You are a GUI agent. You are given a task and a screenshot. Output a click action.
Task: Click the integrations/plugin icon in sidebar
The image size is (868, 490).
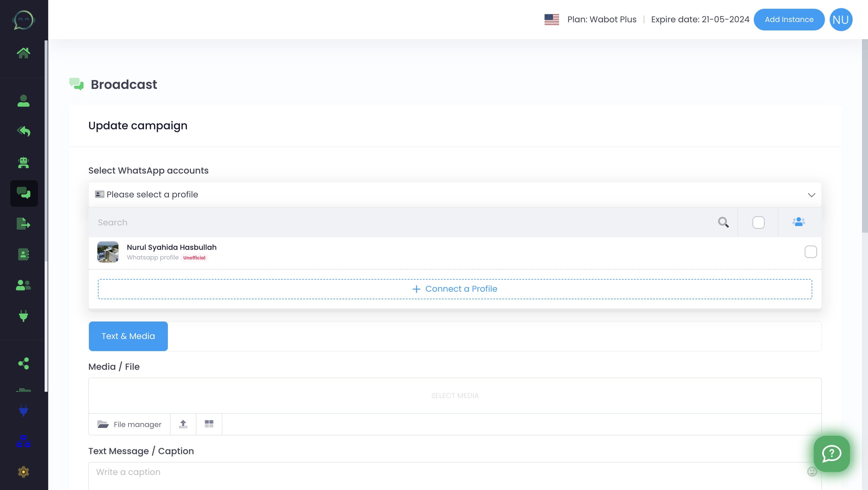pos(24,316)
